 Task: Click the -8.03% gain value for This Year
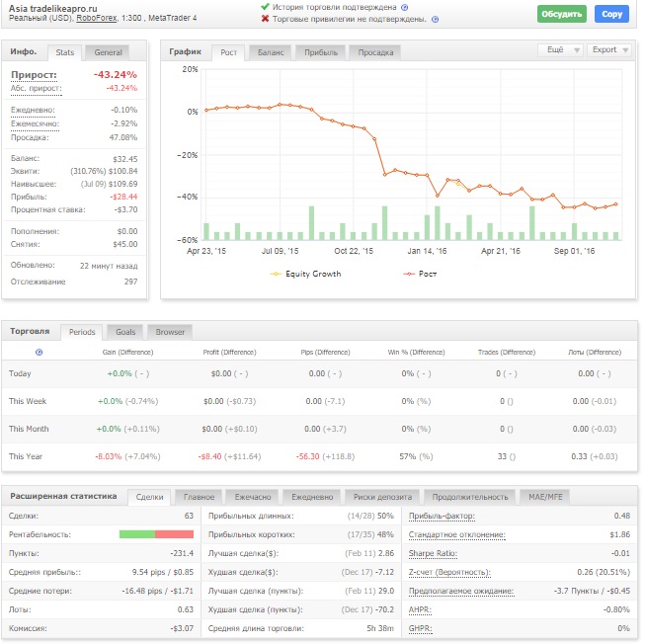(109, 456)
